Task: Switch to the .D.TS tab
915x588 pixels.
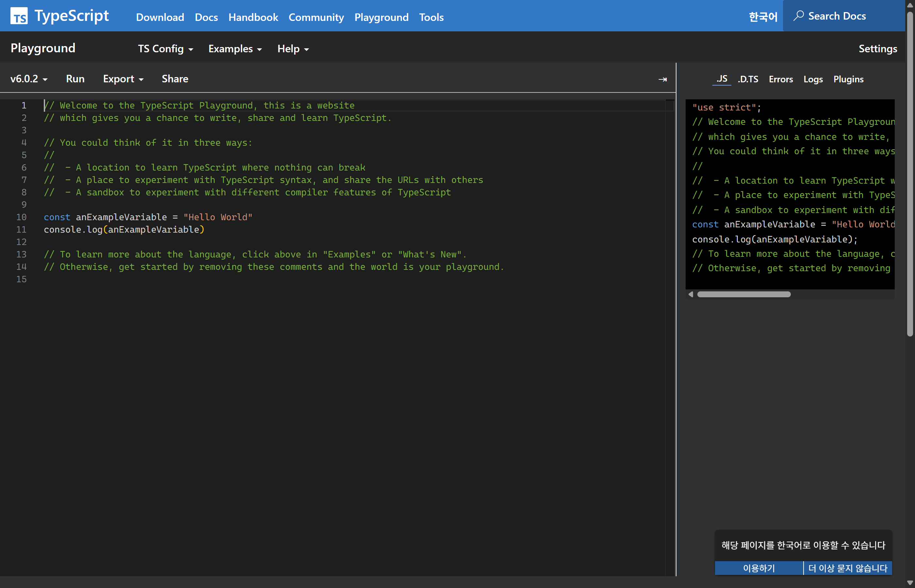Action: click(748, 79)
